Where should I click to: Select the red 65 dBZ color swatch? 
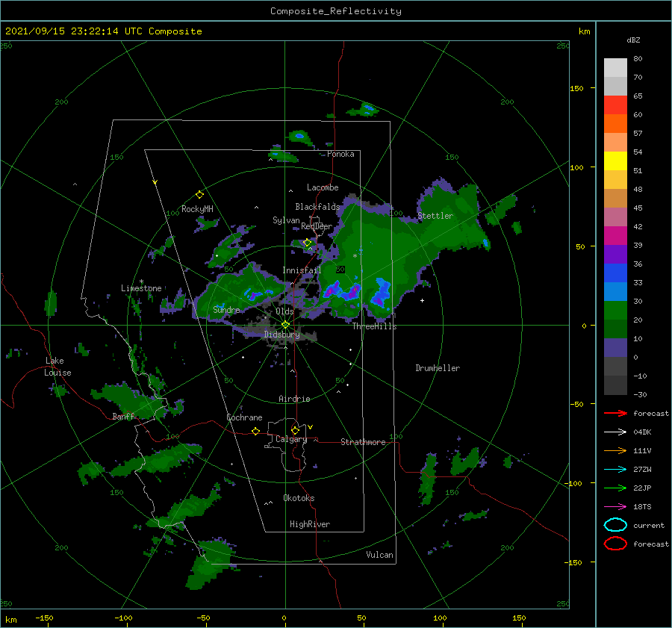[x=615, y=105]
